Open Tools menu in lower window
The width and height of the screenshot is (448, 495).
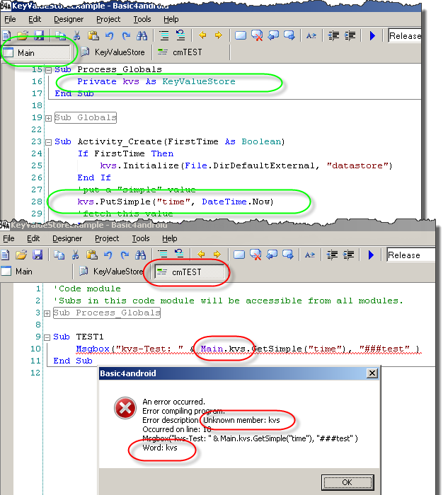141,238
